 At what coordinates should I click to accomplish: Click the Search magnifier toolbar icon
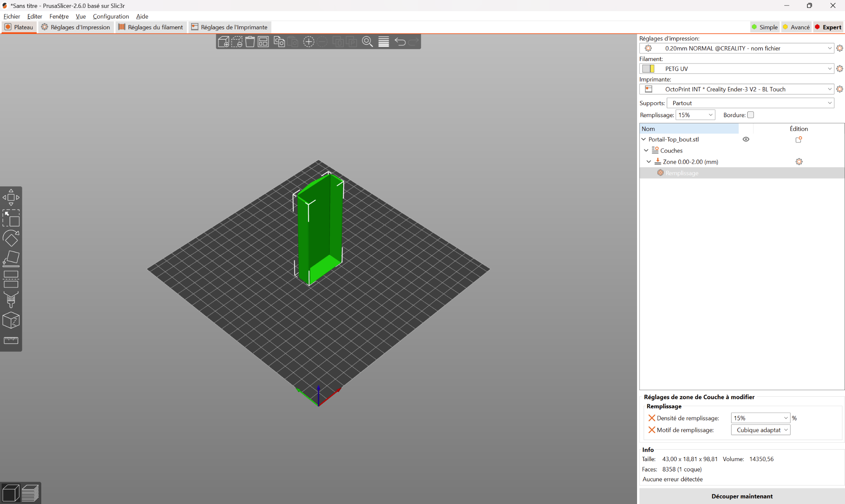pyautogui.click(x=367, y=42)
